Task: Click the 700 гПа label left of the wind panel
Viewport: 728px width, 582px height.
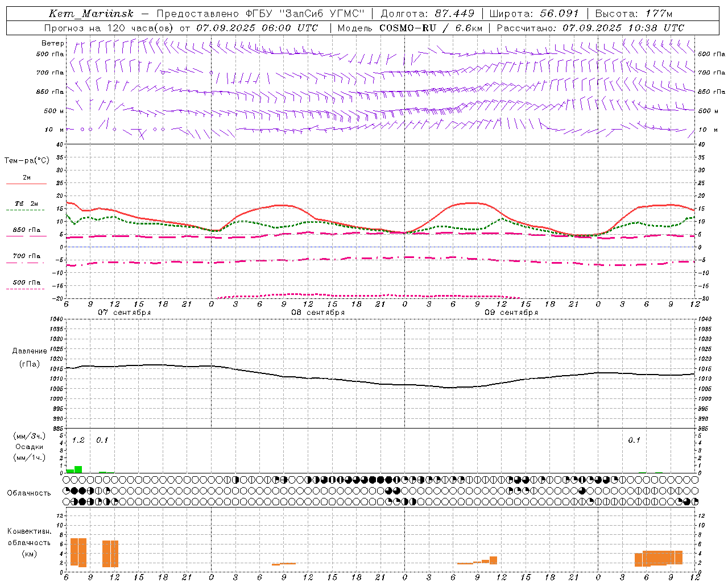Action: coord(50,73)
